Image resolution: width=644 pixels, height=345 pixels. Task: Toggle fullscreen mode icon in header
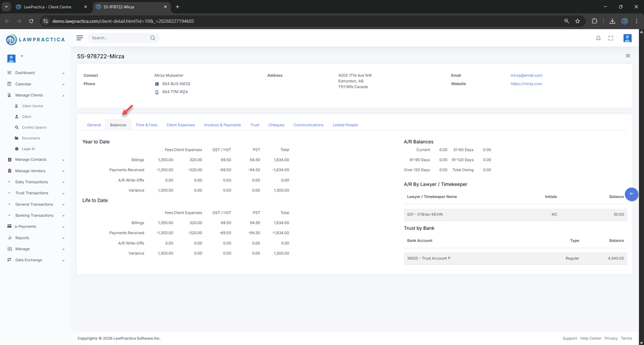[x=611, y=38]
